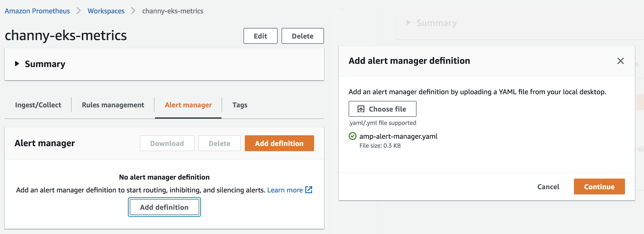
Task: Click the breadcrumb chevron after Workspaces
Action: point(133,11)
